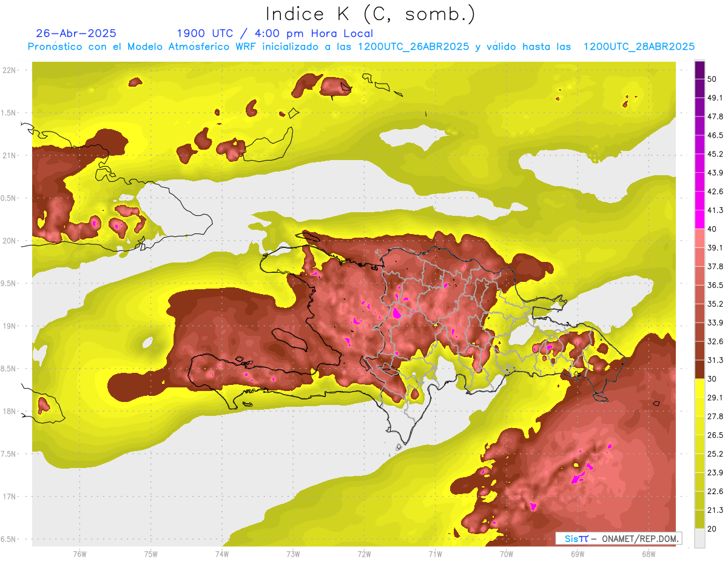Image resolution: width=728 pixels, height=562 pixels.
Task: Click the "76W" longitude label
Action: click(x=79, y=554)
